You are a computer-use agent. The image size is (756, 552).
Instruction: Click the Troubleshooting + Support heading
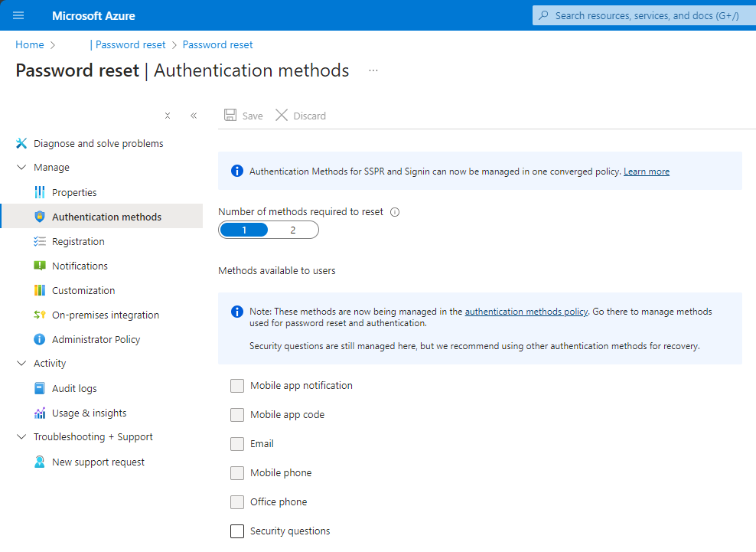point(93,436)
